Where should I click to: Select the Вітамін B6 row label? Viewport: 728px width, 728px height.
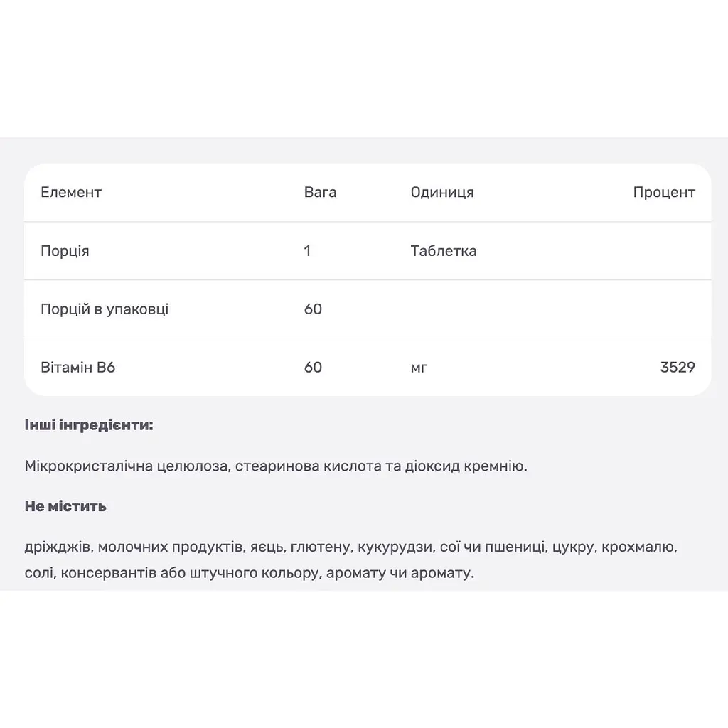pos(78,368)
